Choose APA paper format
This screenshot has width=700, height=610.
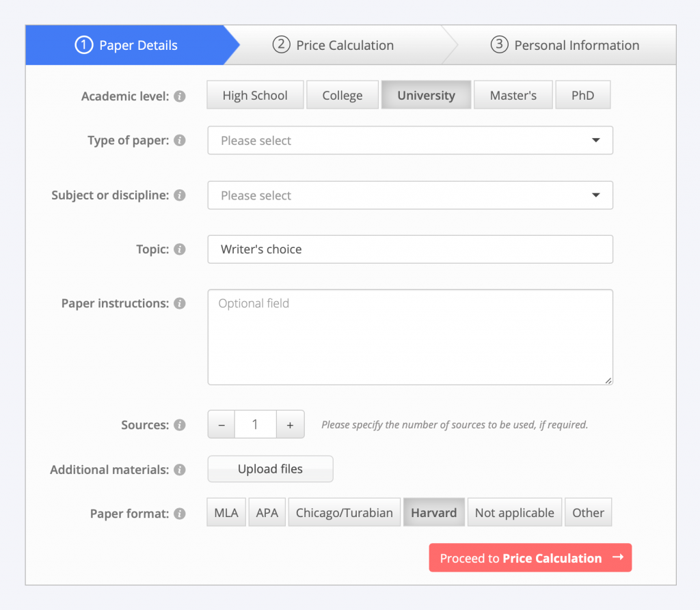(267, 512)
